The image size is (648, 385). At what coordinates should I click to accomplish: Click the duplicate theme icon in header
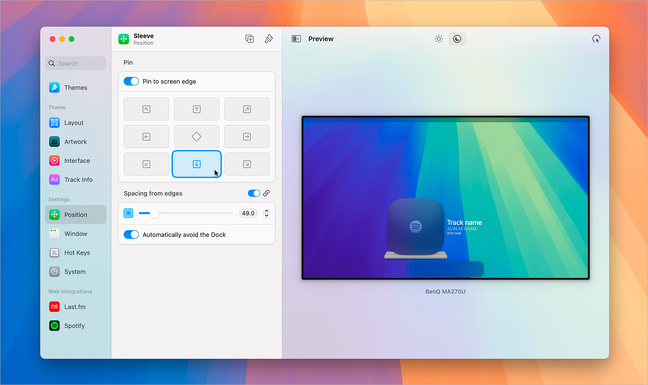(250, 39)
